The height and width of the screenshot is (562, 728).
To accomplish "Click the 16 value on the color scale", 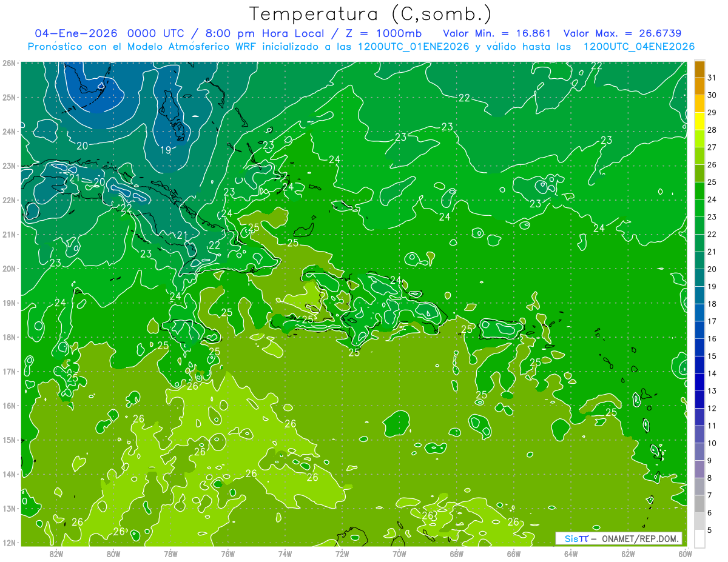I will click(x=712, y=338).
